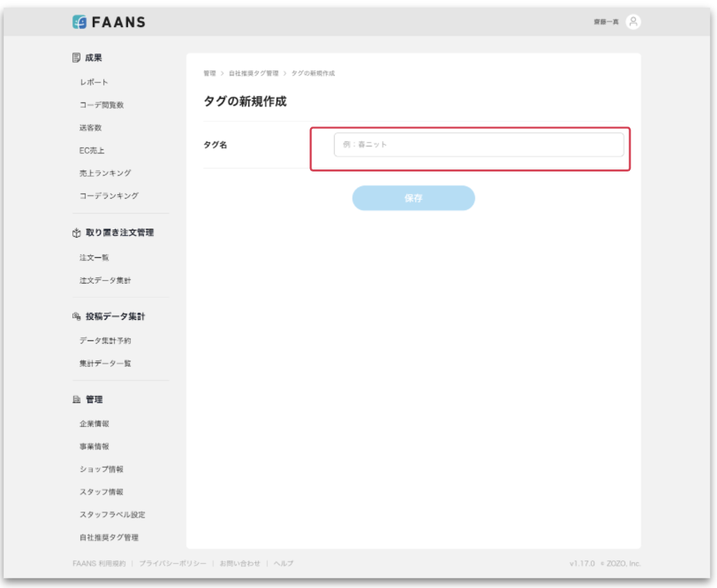Image resolution: width=717 pixels, height=588 pixels.
Task: Go to コーデ閲覧数 page
Action: click(102, 105)
